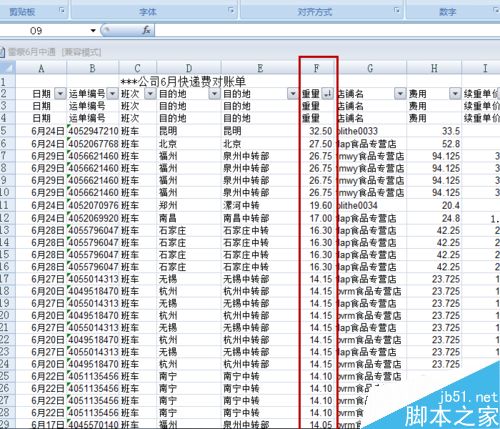The height and width of the screenshot is (429, 500).
Task: Select the title cell 公司6月快递费对账单
Action: coord(183,82)
